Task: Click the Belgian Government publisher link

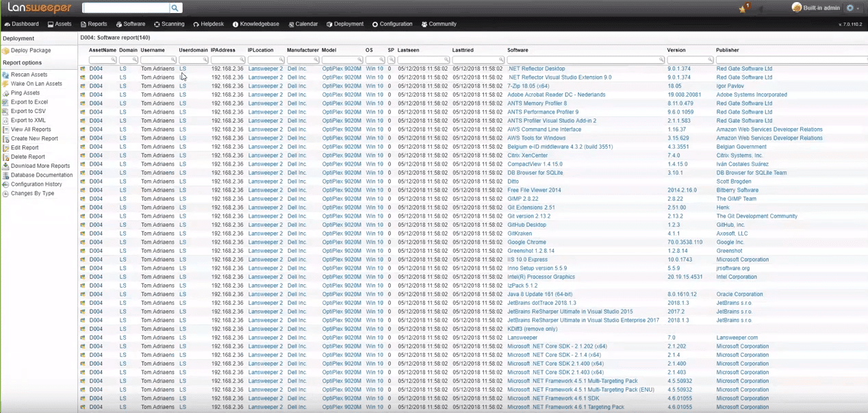Action: (x=741, y=147)
